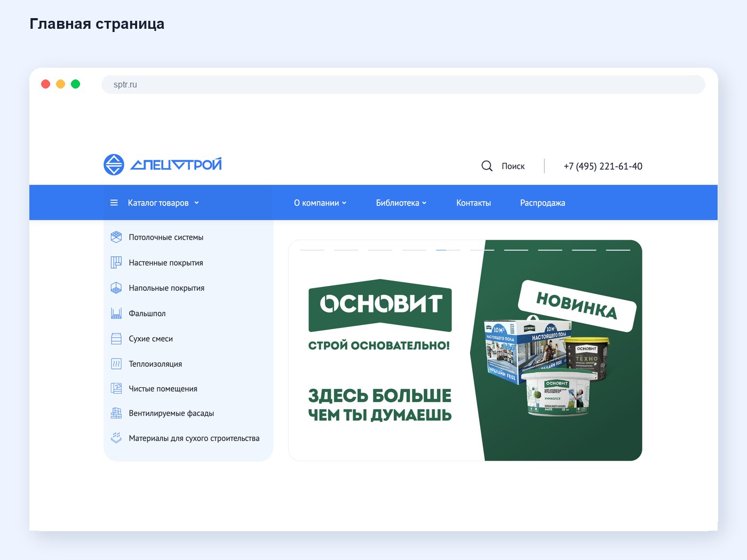Viewport: 747px width, 560px height.
Task: Click the Вентилируемые фасады category icon
Action: [116, 413]
